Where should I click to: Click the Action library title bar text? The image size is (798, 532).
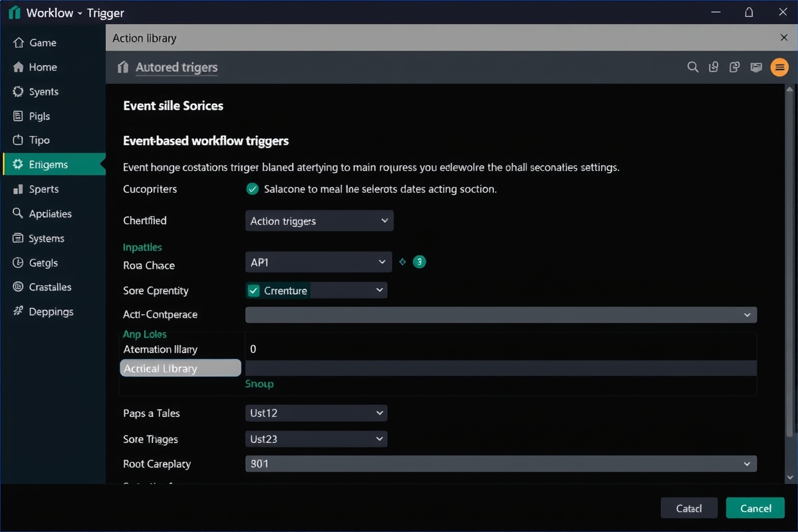[144, 38]
